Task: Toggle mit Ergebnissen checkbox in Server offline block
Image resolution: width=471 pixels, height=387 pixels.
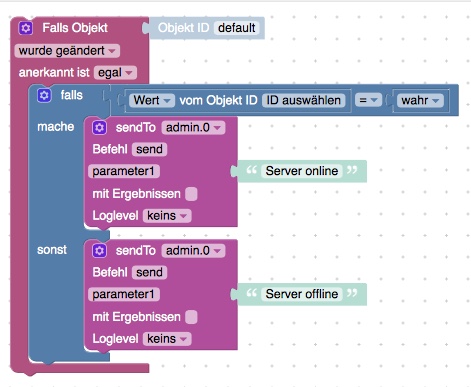Action: 191,317
